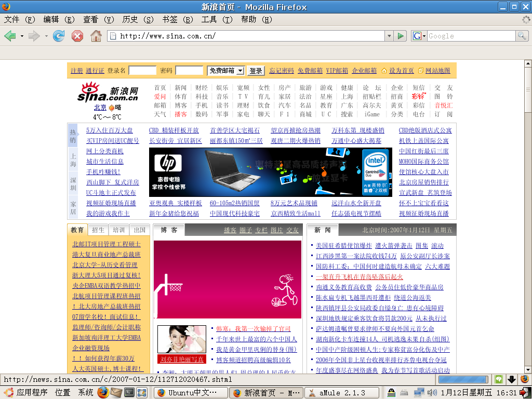Open the 工具 (T) menu
This screenshot has width=532, height=399.
[217, 20]
